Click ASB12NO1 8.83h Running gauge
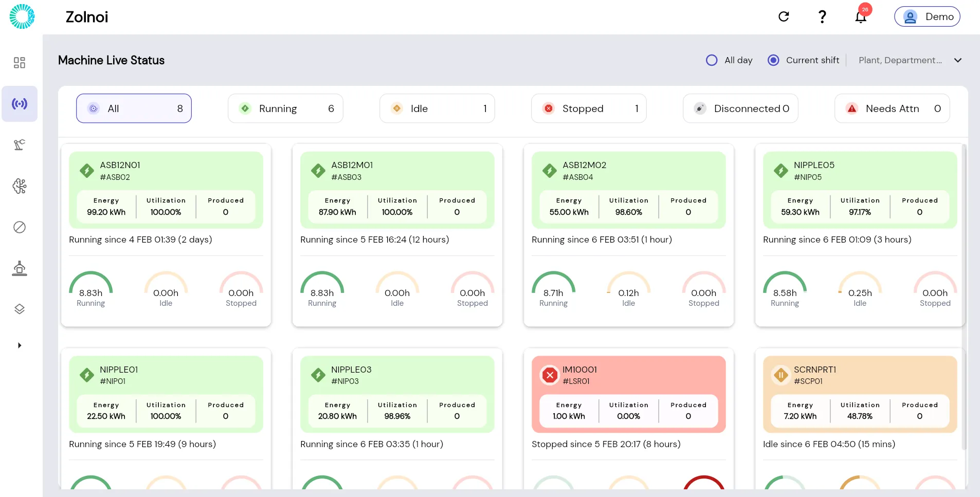This screenshot has height=497, width=980. 91,289
